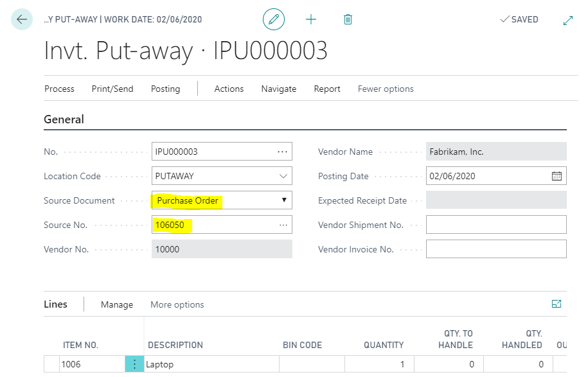Viewport: 588px width, 377px height.
Task: Open the Manage menu in Lines
Action: click(117, 304)
